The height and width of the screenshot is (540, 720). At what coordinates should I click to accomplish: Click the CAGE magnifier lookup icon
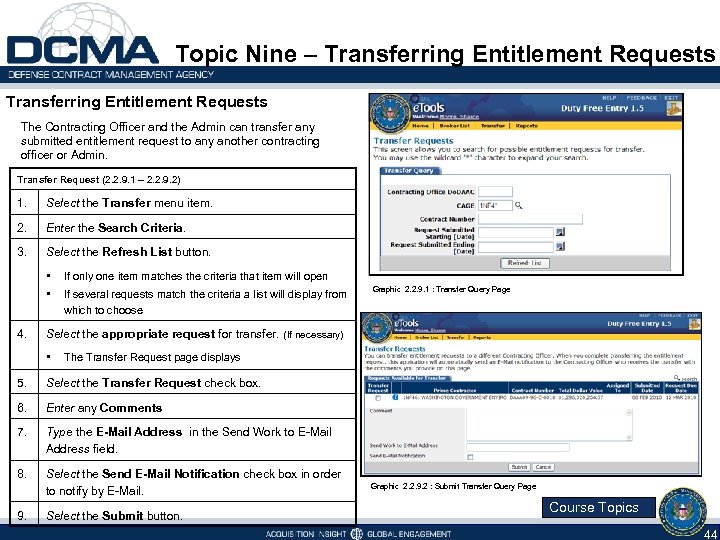coord(518,206)
